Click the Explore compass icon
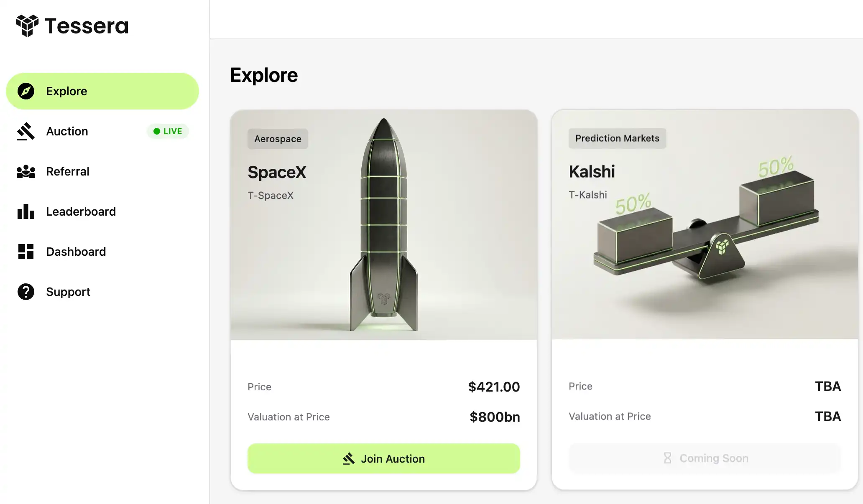863x504 pixels. pos(26,91)
